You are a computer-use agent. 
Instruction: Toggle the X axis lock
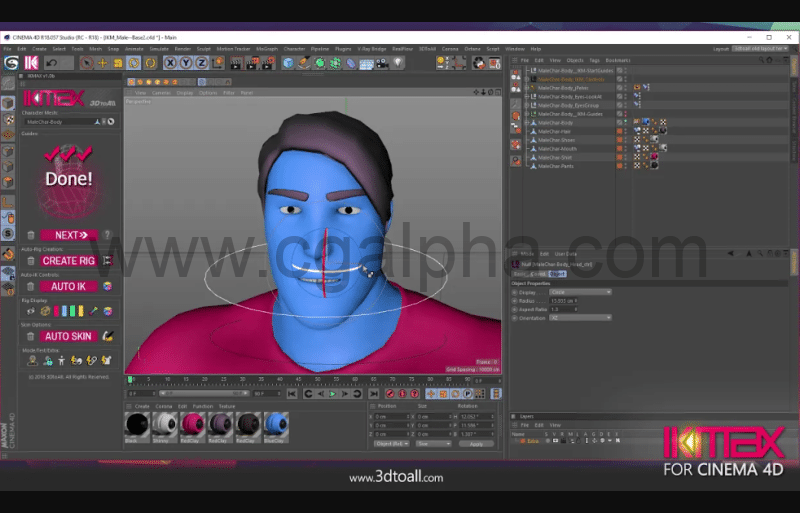[x=170, y=63]
